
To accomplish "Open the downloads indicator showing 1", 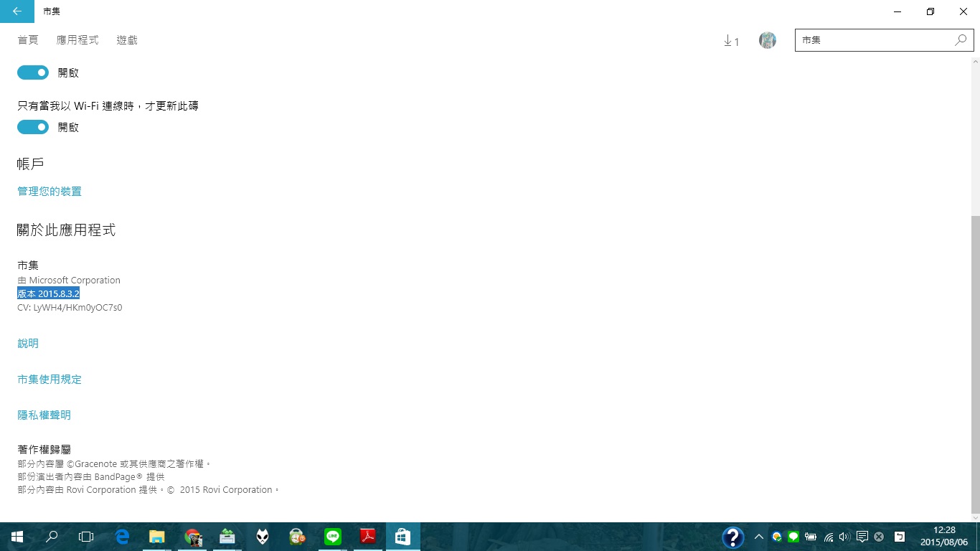I will 731,41.
